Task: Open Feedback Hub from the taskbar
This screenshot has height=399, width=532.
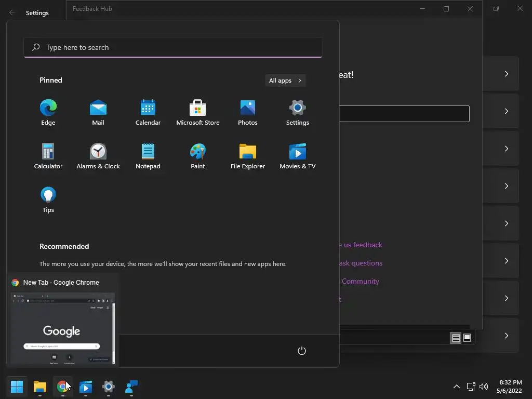Action: coord(131,387)
